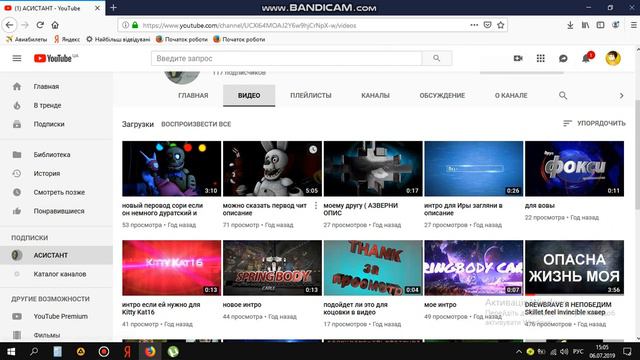
Task: Open the Упорядочить sort menu
Action: 594,123
